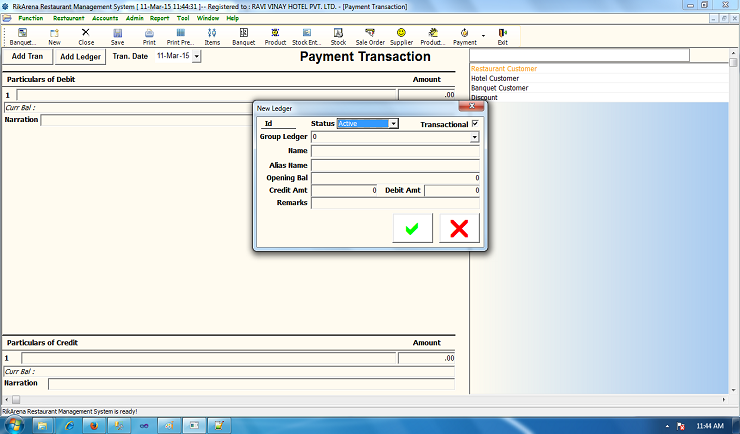Screen dimensions: 740x434
Task: Click the Exit toolbar icon
Action: [x=502, y=37]
